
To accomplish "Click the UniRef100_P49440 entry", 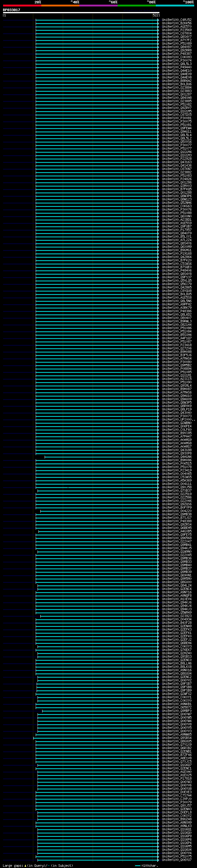I will tap(177, 67).
